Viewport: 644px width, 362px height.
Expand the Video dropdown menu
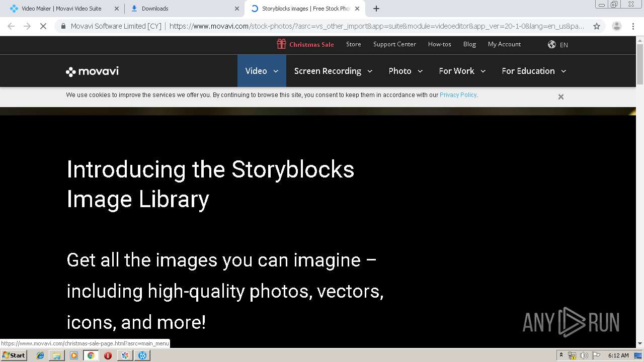tap(262, 71)
